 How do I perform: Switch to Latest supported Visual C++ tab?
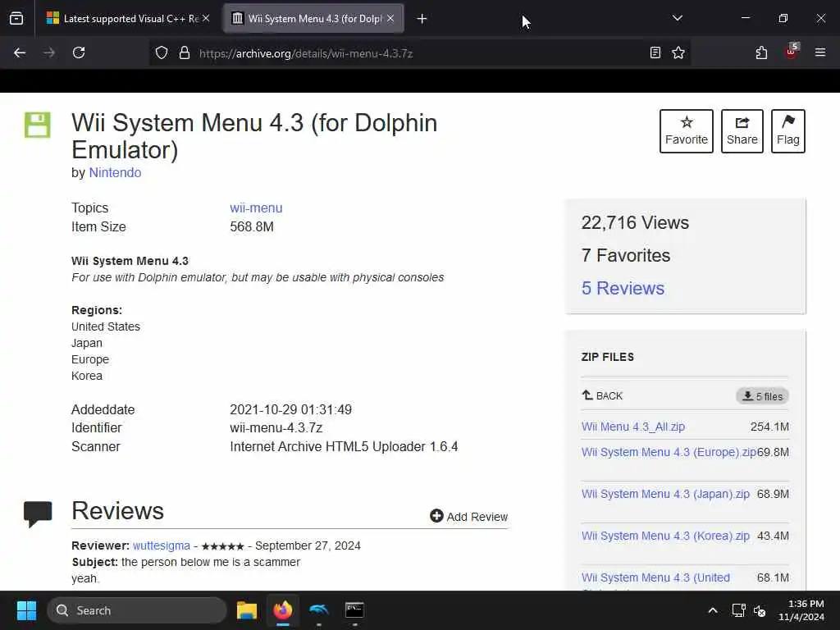point(127,19)
